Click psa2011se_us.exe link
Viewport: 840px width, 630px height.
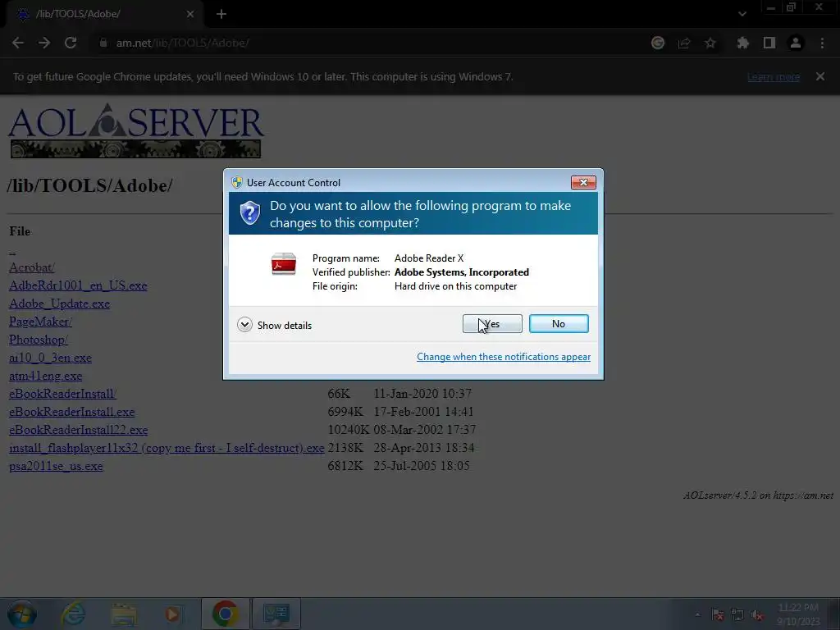[x=56, y=466]
